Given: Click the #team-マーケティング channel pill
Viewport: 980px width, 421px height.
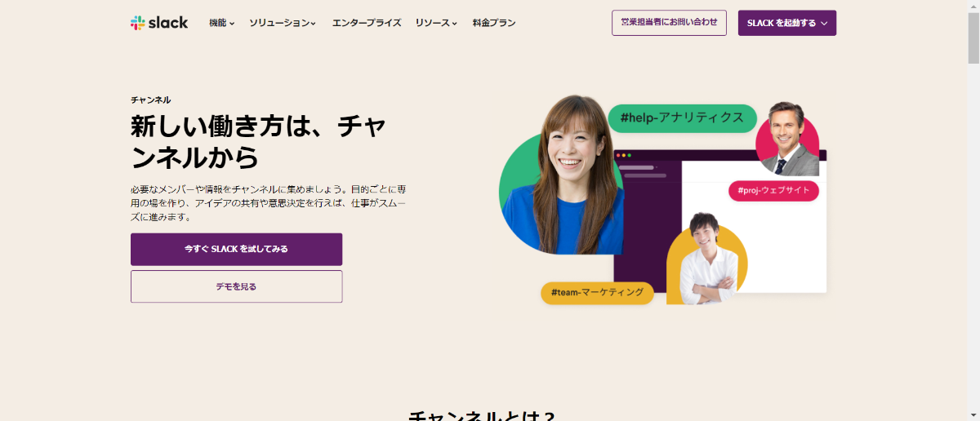Looking at the screenshot, I should pos(597,293).
